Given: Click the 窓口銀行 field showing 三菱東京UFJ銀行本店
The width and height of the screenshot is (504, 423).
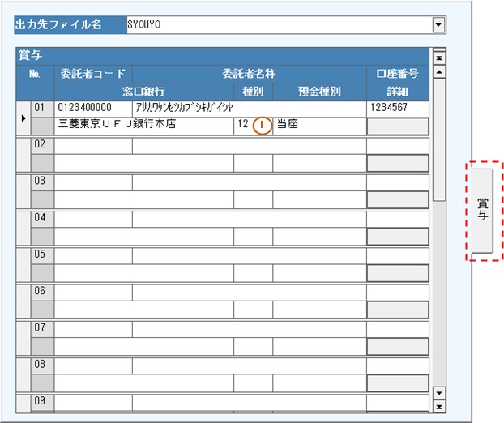Looking at the screenshot, I should click(143, 126).
